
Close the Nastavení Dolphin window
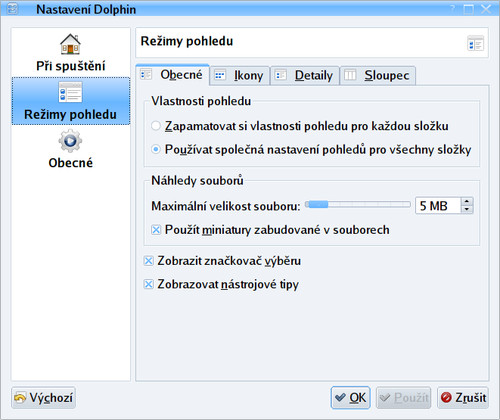tap(486, 9)
